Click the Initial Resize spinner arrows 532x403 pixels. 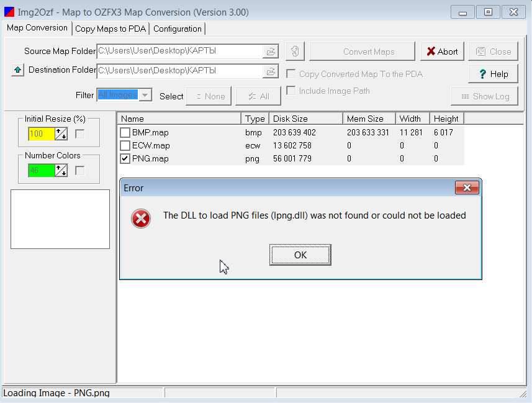(61, 134)
